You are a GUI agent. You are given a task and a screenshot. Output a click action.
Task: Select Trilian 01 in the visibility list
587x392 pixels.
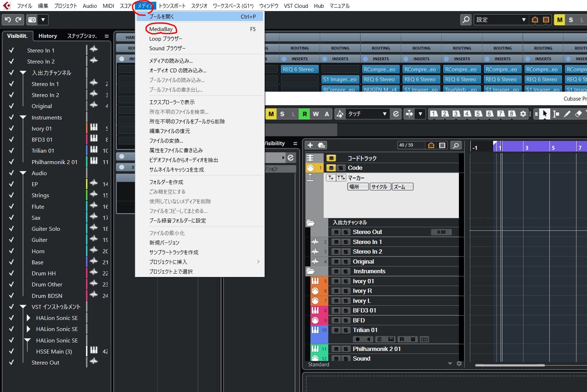(43, 151)
